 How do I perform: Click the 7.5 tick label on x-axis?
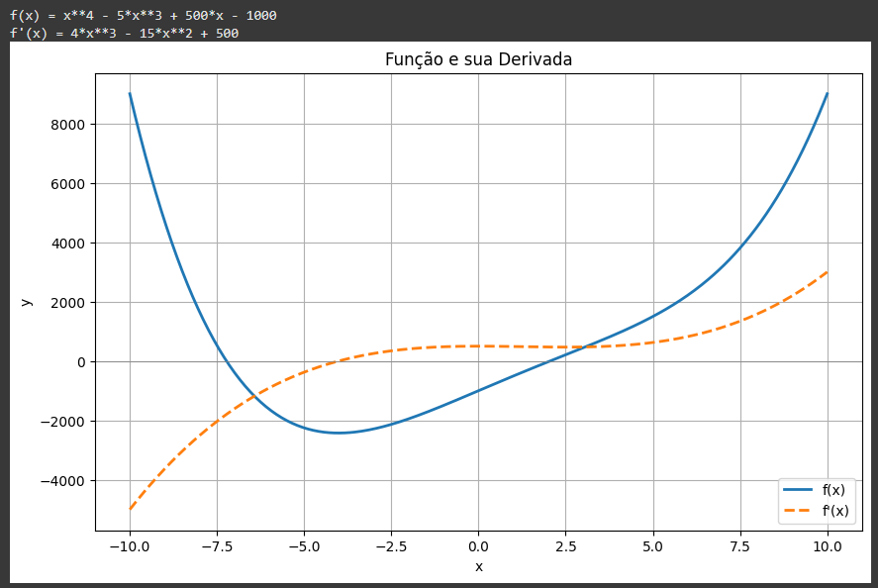[740, 546]
